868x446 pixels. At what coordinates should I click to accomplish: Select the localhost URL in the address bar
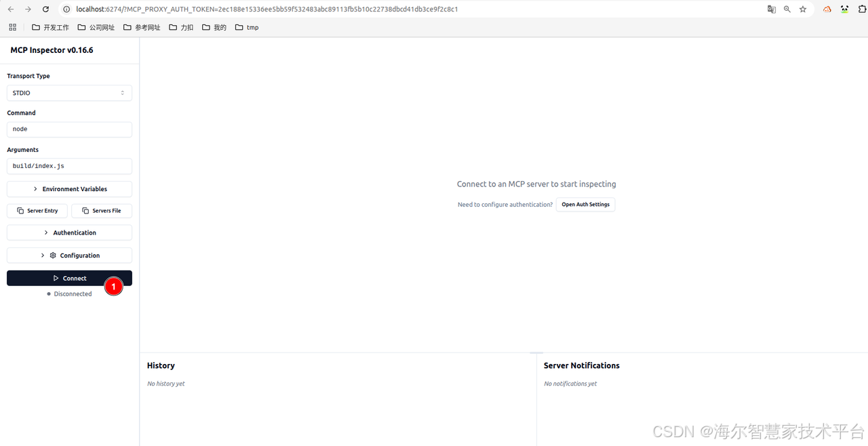[267, 9]
